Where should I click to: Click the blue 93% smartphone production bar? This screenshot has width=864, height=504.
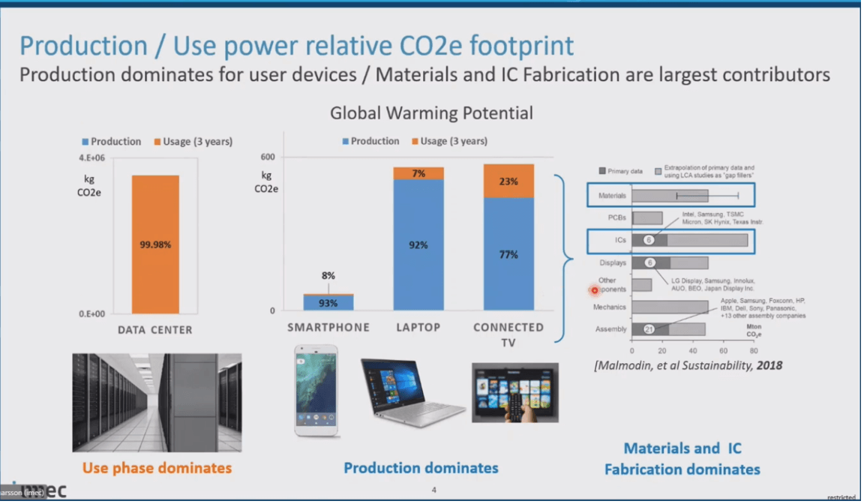pyautogui.click(x=328, y=303)
